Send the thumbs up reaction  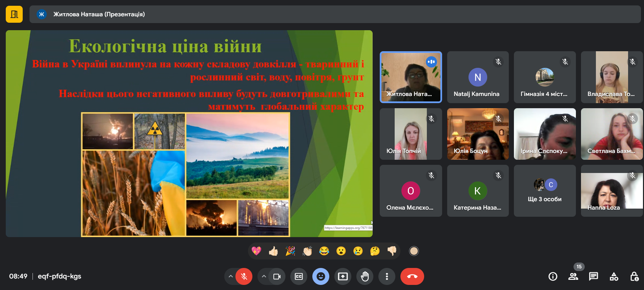pos(273,251)
